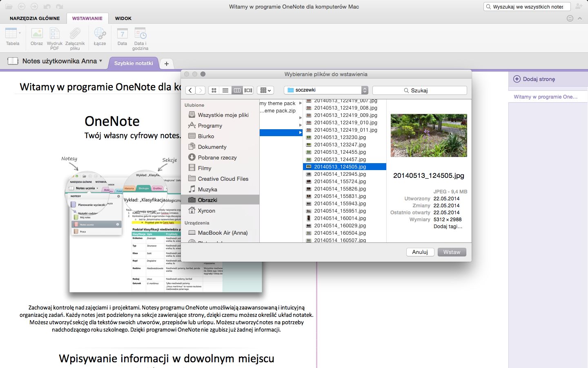Viewport: 588px width, 368px height.
Task: Select file 20140513_124457.jpg
Action: (x=345, y=159)
